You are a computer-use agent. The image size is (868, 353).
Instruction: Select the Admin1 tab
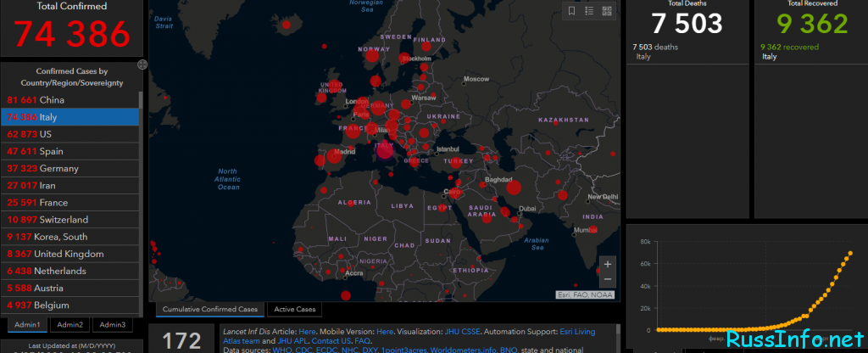(28, 325)
